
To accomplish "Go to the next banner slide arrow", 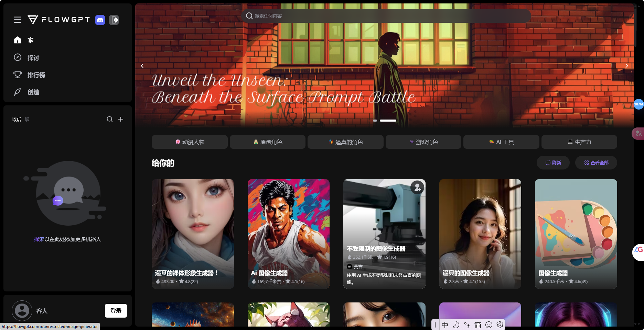I will tap(626, 66).
